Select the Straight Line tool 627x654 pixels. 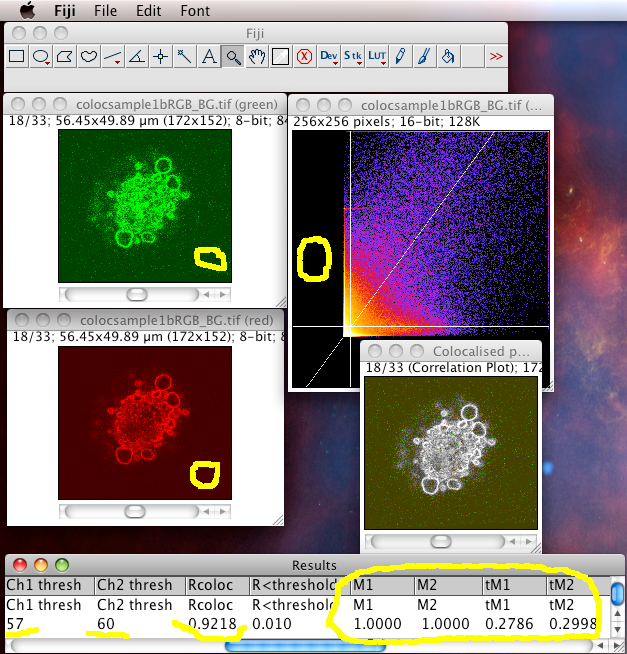(113, 56)
